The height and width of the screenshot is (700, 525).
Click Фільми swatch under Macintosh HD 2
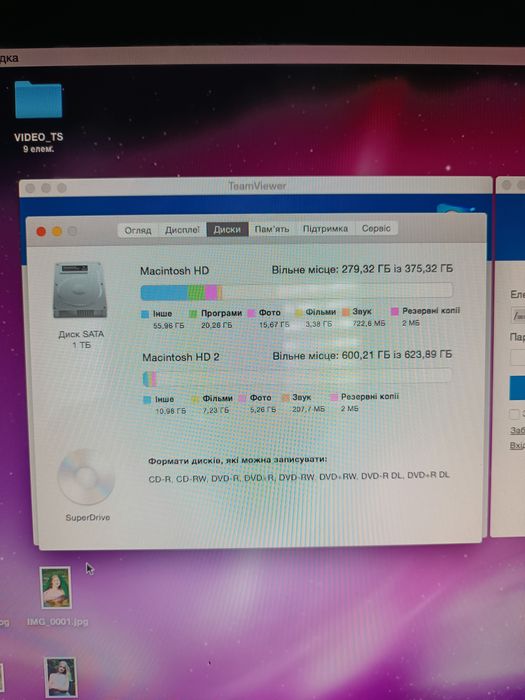click(195, 399)
